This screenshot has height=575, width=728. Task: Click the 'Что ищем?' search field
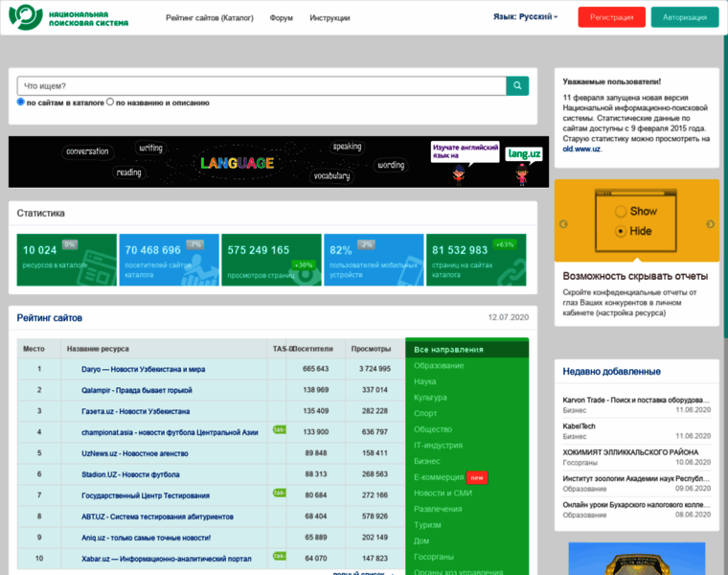coord(262,86)
